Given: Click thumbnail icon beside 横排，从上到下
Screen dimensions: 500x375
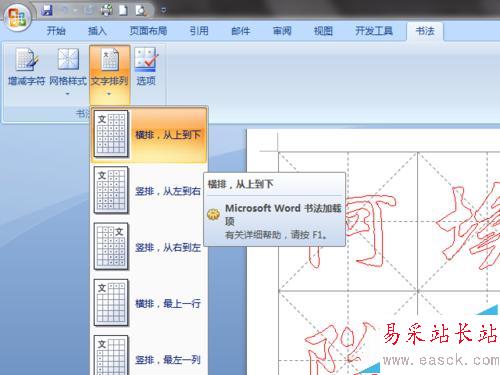Looking at the screenshot, I should (x=111, y=134).
